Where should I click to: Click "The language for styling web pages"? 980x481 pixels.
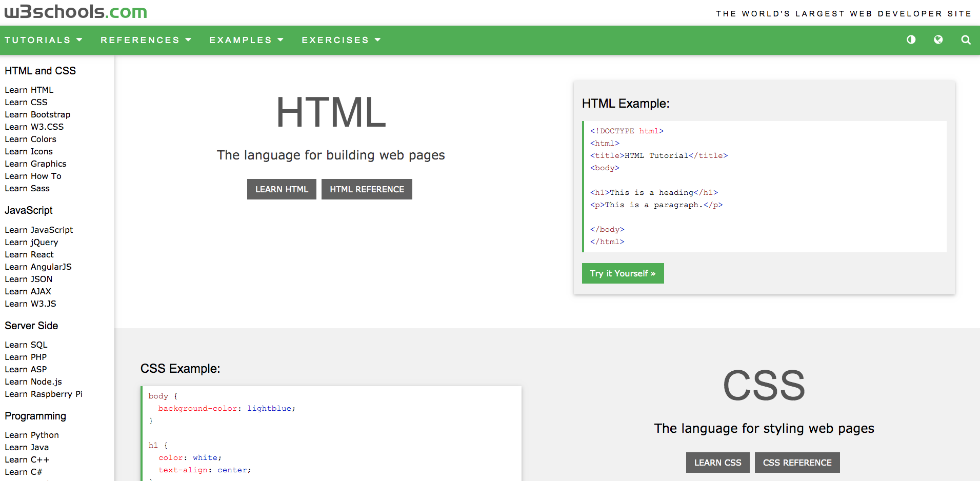tap(764, 429)
